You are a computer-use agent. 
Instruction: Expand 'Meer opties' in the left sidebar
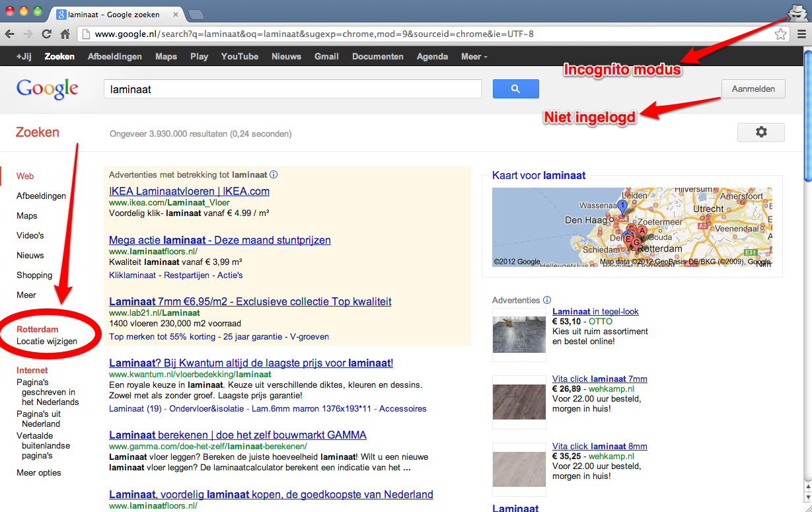tap(39, 473)
